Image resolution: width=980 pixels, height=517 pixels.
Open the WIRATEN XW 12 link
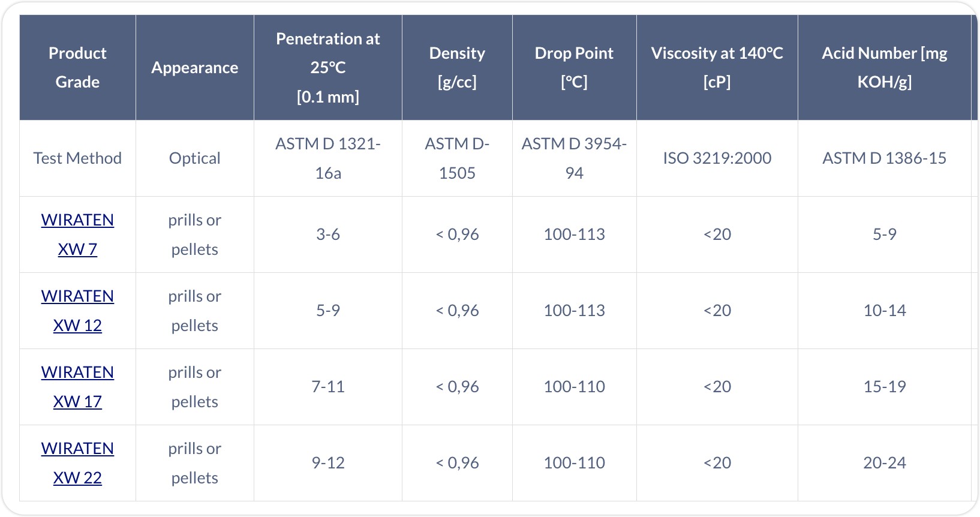click(x=77, y=311)
